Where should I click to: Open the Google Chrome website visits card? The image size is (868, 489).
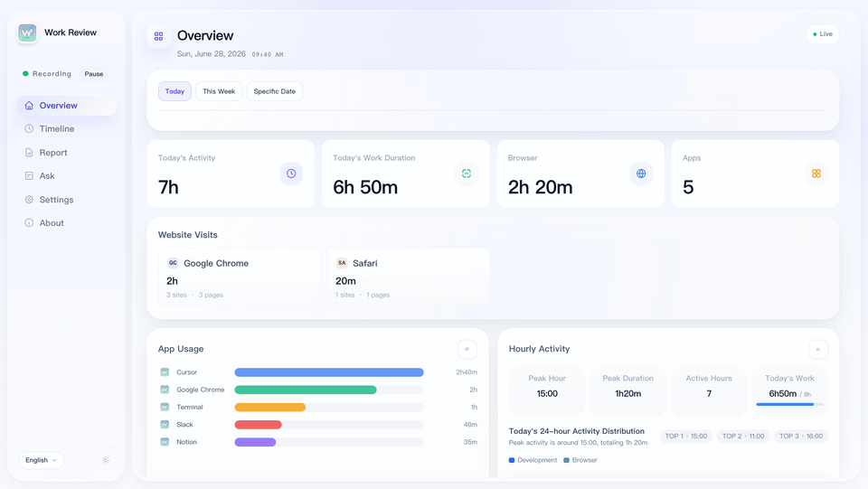point(239,277)
